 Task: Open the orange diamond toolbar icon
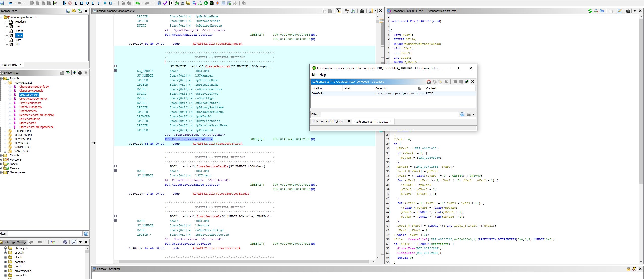pos(217,3)
